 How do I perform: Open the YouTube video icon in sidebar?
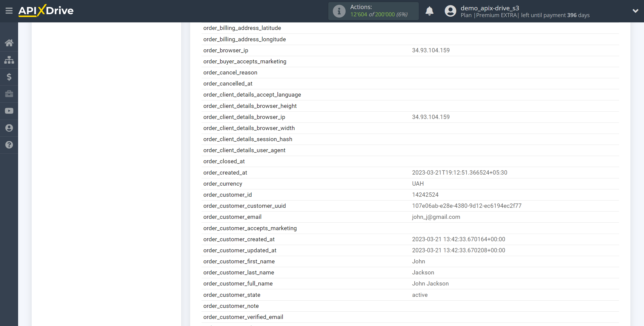(x=9, y=111)
